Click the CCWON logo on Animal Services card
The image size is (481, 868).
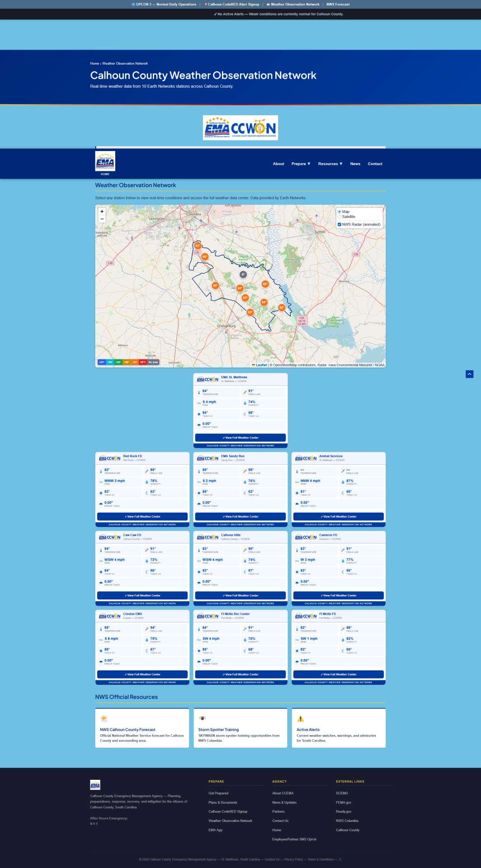[306, 458]
